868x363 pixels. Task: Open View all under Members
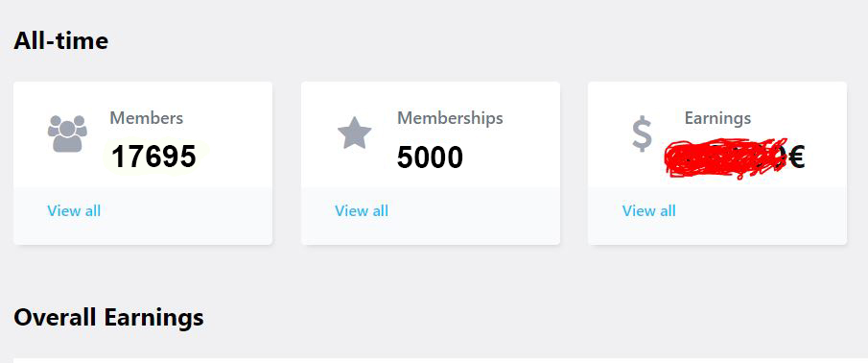point(74,210)
